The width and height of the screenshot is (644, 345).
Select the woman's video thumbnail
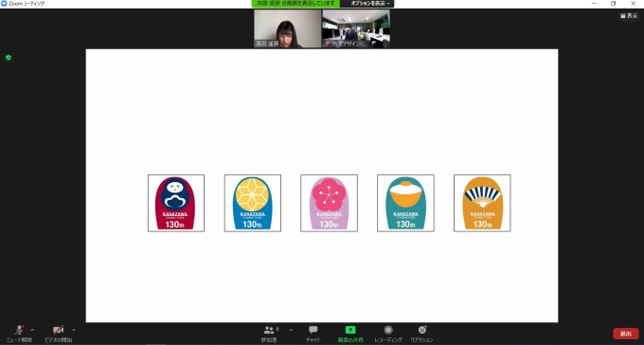click(288, 28)
